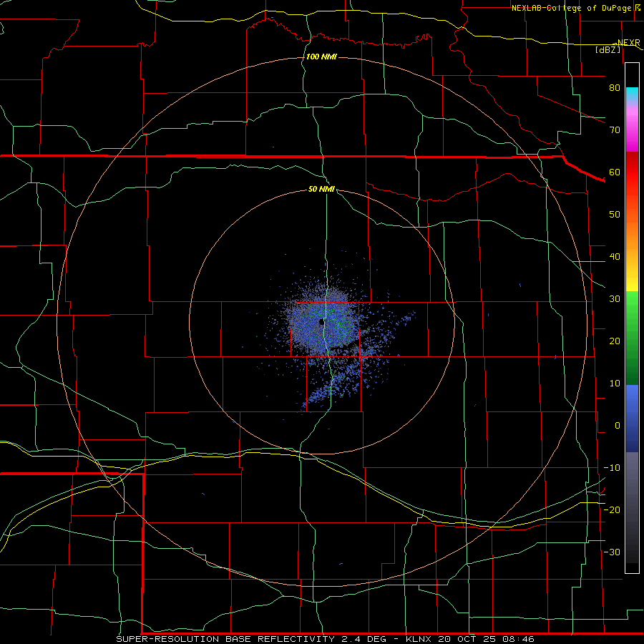
Task: Click the "50 NMI" range ring label
Action: (x=321, y=190)
